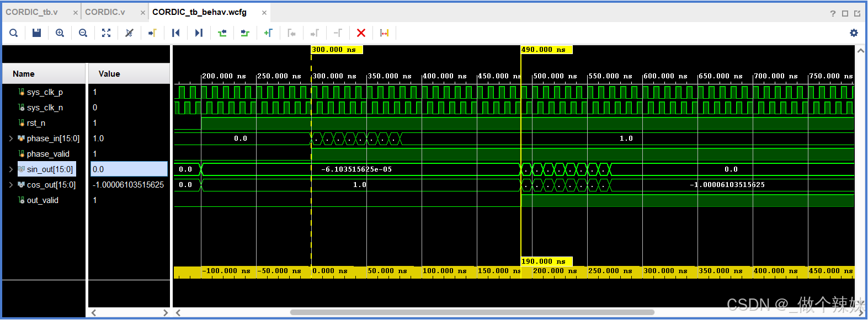Jump to last simulation time
Image resolution: width=868 pixels, height=320 pixels.
(199, 33)
